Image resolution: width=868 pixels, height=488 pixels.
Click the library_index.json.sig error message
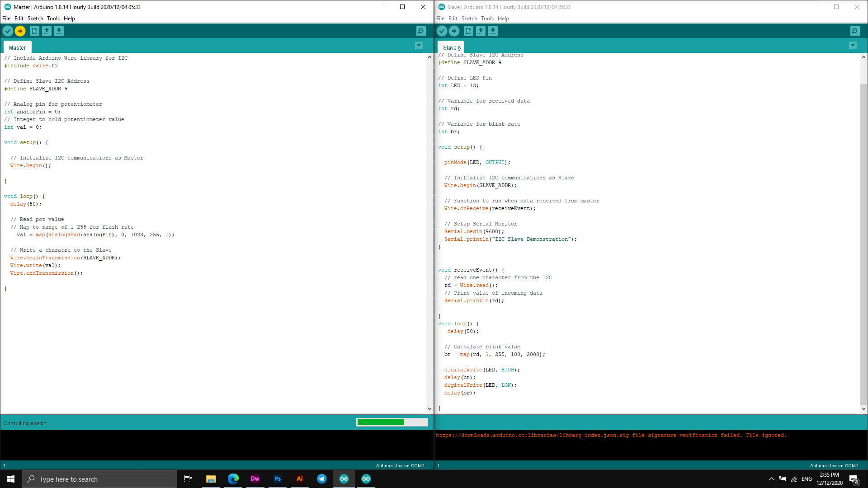tap(611, 436)
